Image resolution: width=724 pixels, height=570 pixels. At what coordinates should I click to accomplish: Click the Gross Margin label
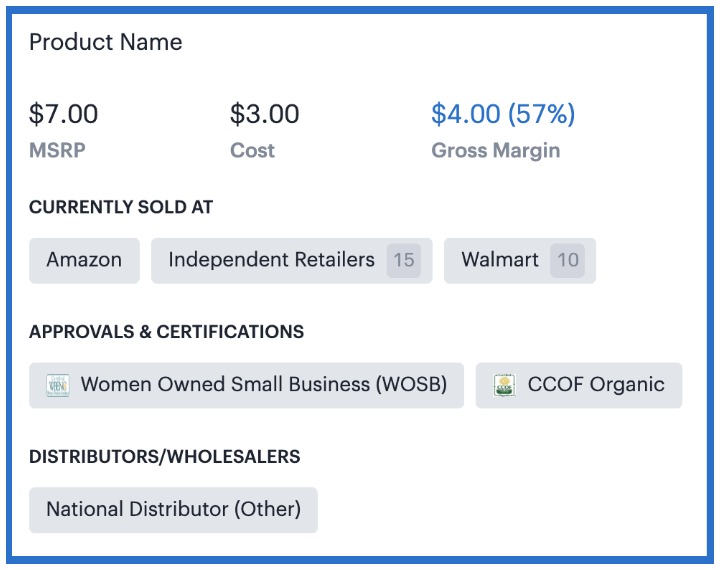(x=495, y=151)
